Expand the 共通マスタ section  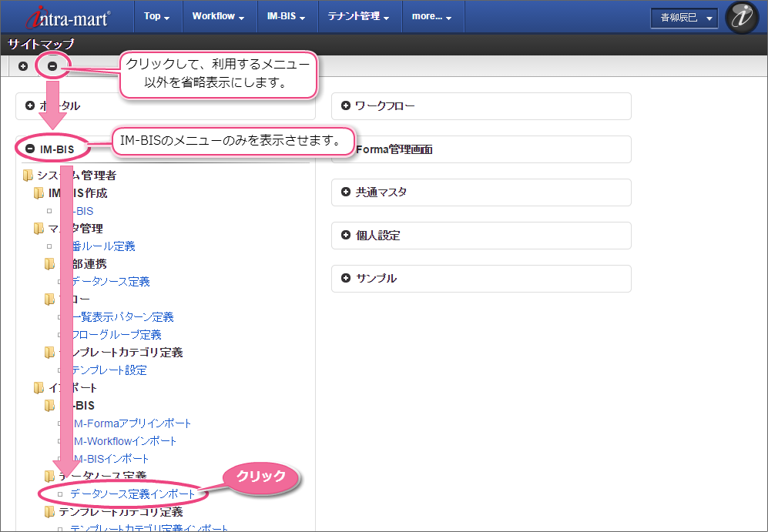point(346,192)
